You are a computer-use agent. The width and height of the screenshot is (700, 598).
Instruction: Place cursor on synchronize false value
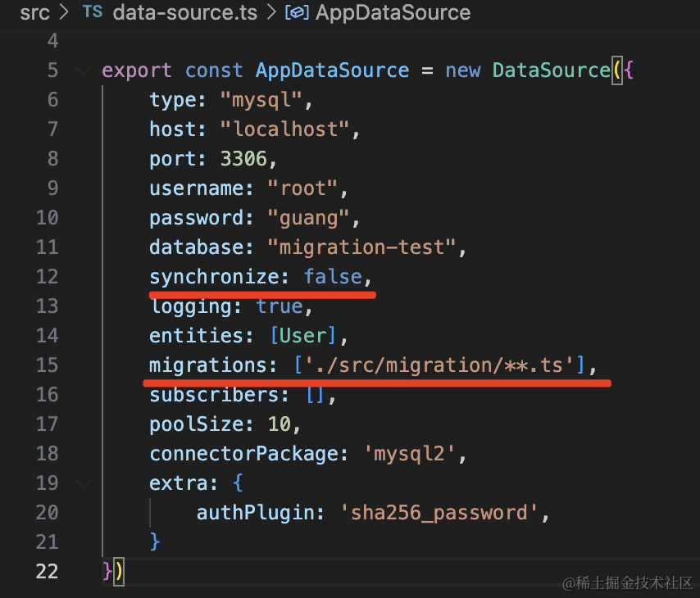click(x=333, y=277)
